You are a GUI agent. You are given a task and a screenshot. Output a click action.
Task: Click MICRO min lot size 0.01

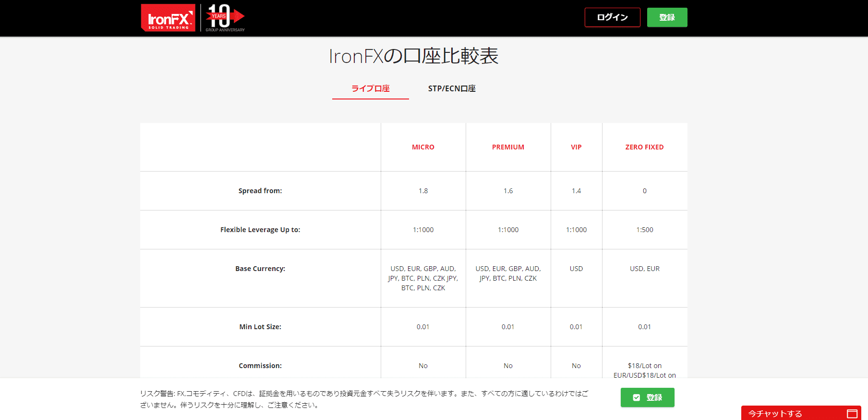point(423,327)
